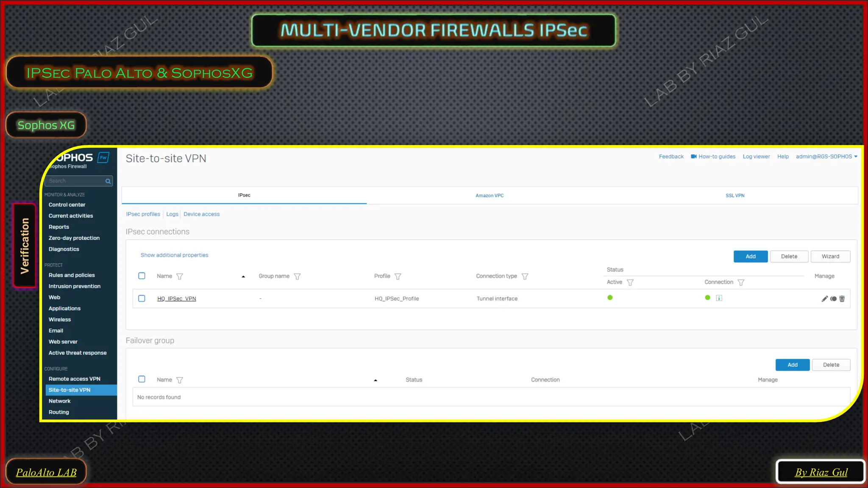Screen dimensions: 868x488
Task: Filter IPsec connections by Name
Action: pyautogui.click(x=180, y=276)
